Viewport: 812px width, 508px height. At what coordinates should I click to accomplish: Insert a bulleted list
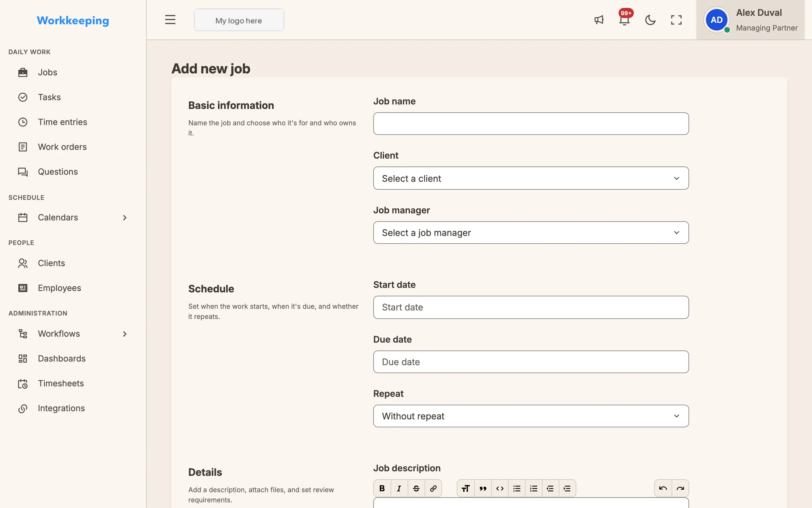[x=517, y=488]
